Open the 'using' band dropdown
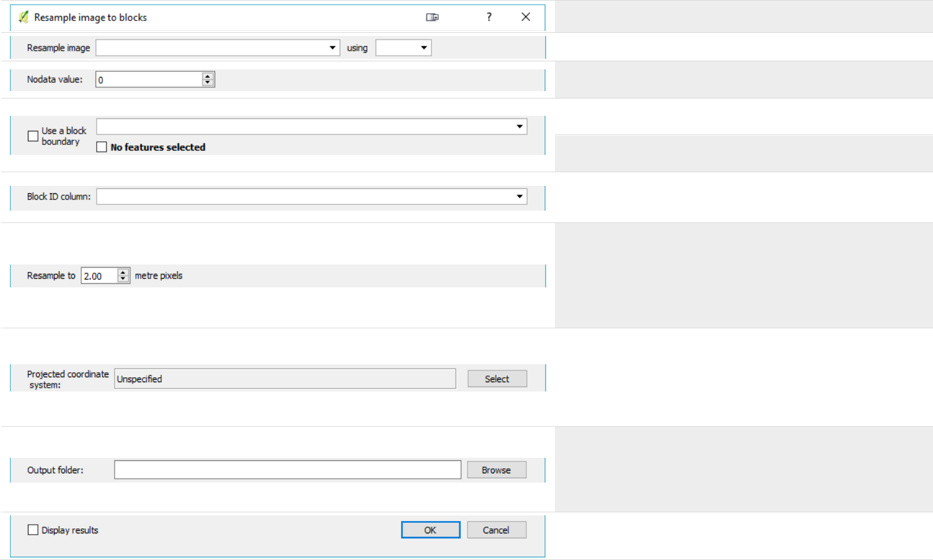The image size is (933, 560). 424,48
